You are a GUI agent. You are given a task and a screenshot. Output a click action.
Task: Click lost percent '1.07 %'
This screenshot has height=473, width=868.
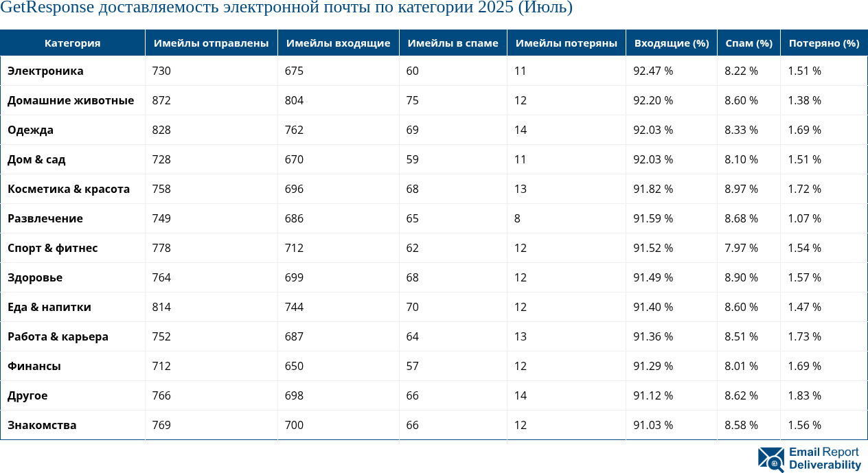pyautogui.click(x=805, y=218)
